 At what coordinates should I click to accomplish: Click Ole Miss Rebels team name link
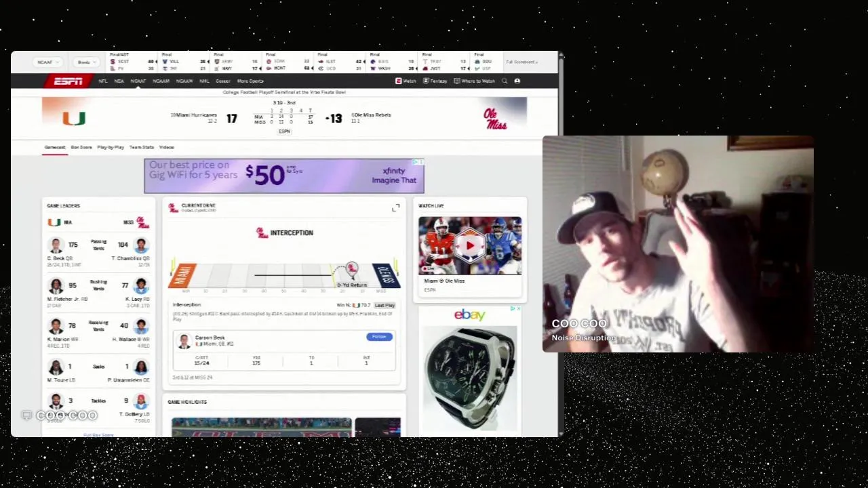point(372,115)
